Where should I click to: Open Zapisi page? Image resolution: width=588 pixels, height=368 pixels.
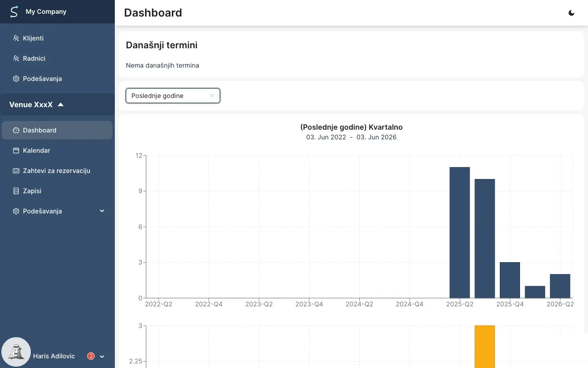coord(57,191)
